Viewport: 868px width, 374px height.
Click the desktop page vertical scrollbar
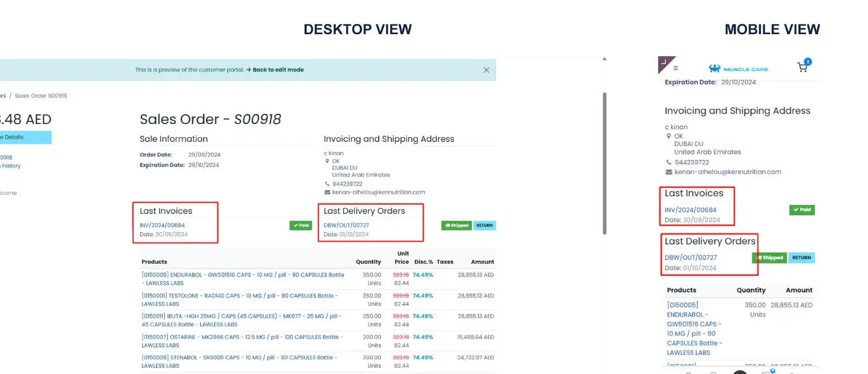tap(604, 163)
